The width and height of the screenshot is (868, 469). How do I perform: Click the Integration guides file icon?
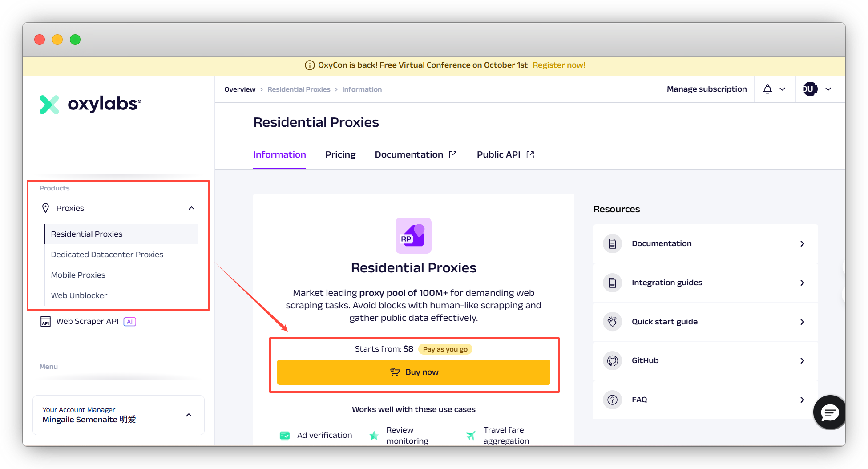tap(612, 283)
